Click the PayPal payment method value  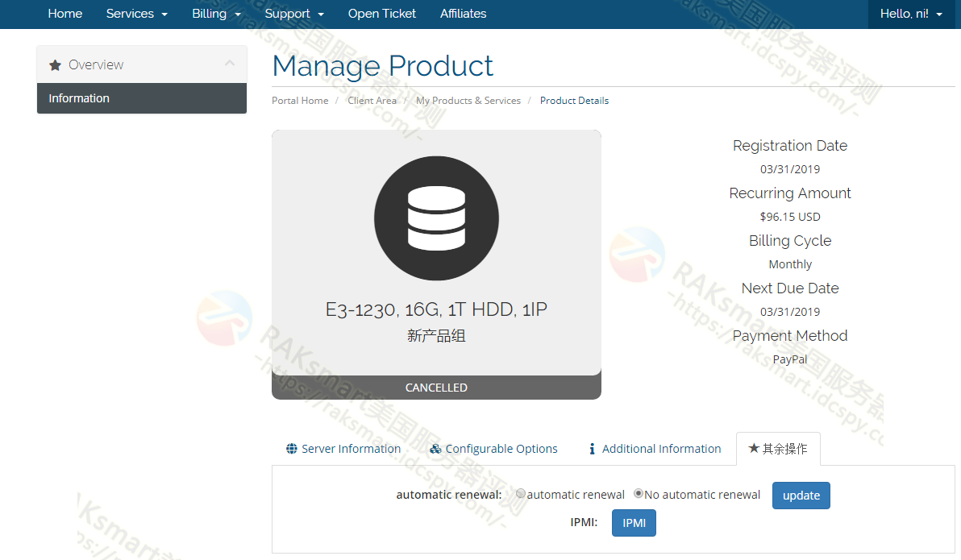tap(790, 359)
